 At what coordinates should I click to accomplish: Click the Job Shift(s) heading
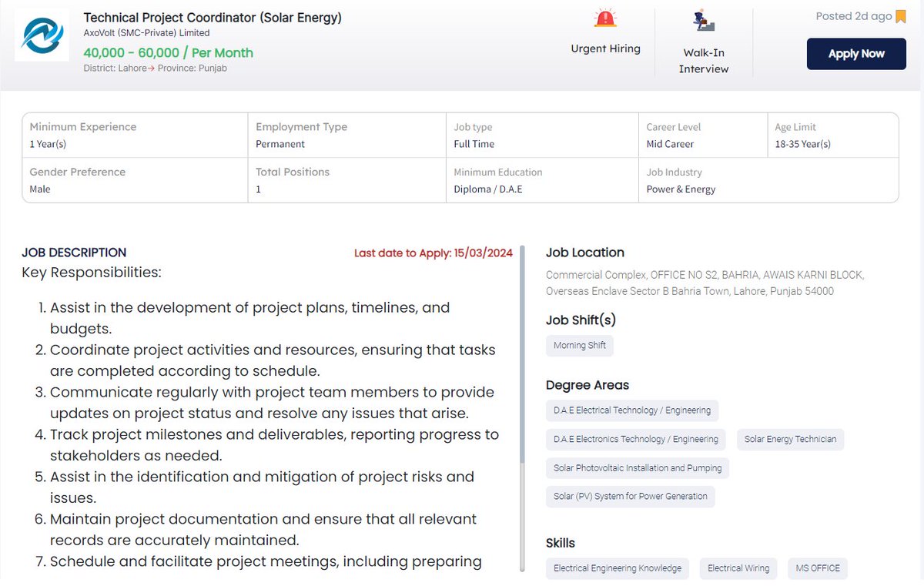(x=581, y=320)
